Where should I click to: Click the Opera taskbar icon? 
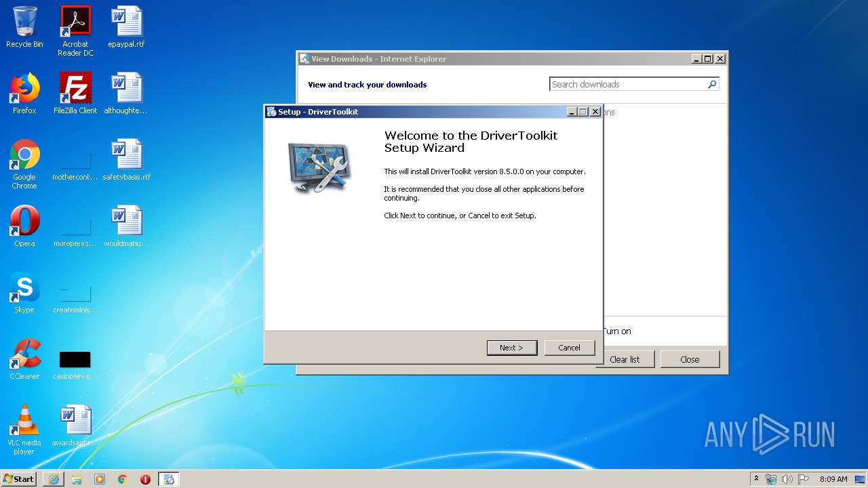tap(145, 479)
